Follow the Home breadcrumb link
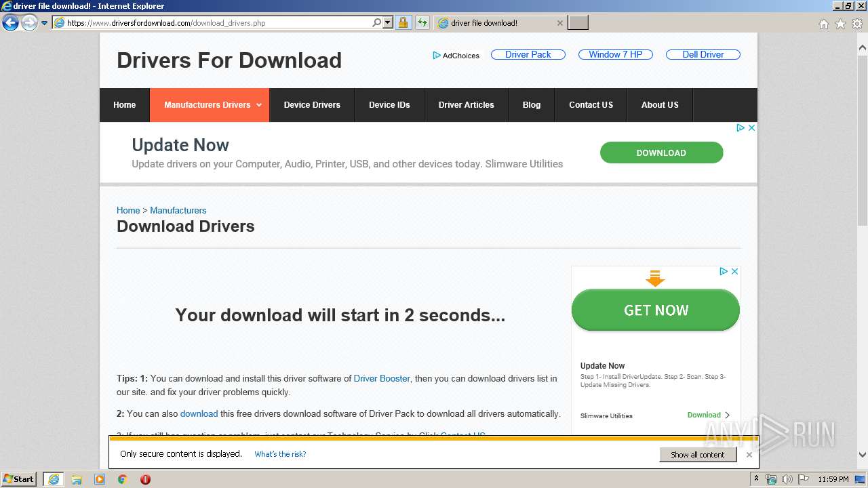Screen dimensions: 868x488 pyautogui.click(x=128, y=210)
